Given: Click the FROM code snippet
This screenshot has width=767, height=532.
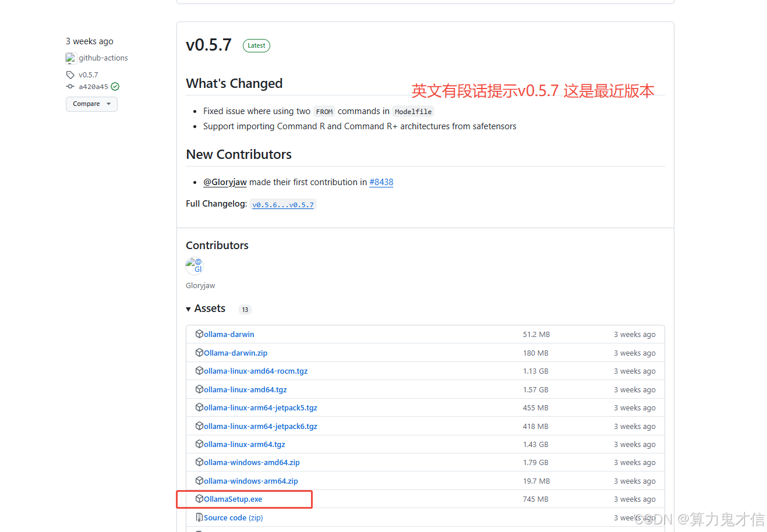Looking at the screenshot, I should coord(324,111).
